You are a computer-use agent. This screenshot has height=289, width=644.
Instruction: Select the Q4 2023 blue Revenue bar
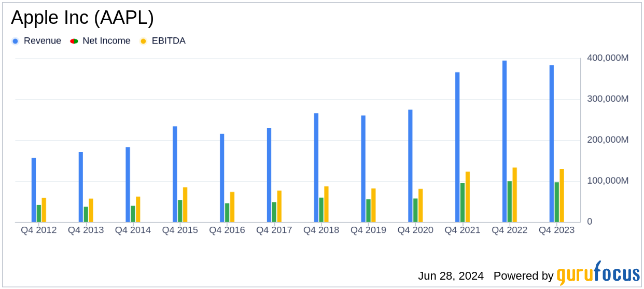[552, 144]
